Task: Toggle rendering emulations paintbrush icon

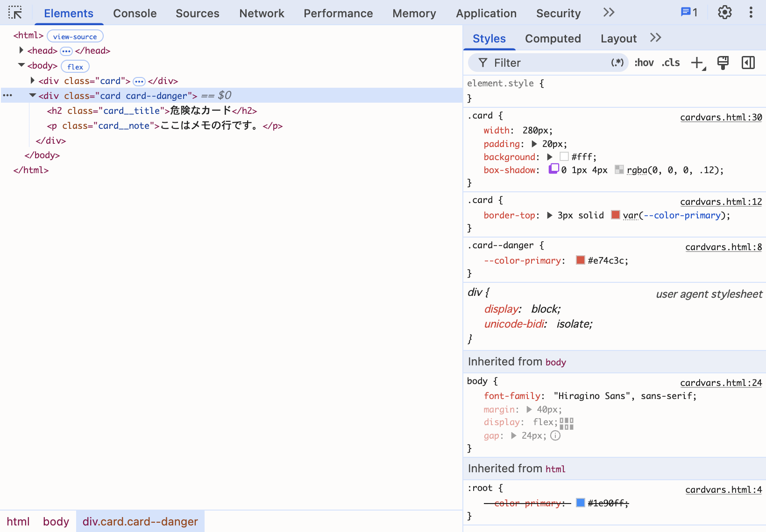Action: [723, 63]
